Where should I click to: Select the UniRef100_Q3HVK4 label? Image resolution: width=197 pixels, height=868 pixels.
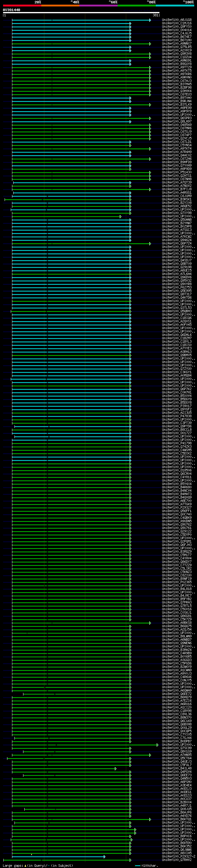177,91
